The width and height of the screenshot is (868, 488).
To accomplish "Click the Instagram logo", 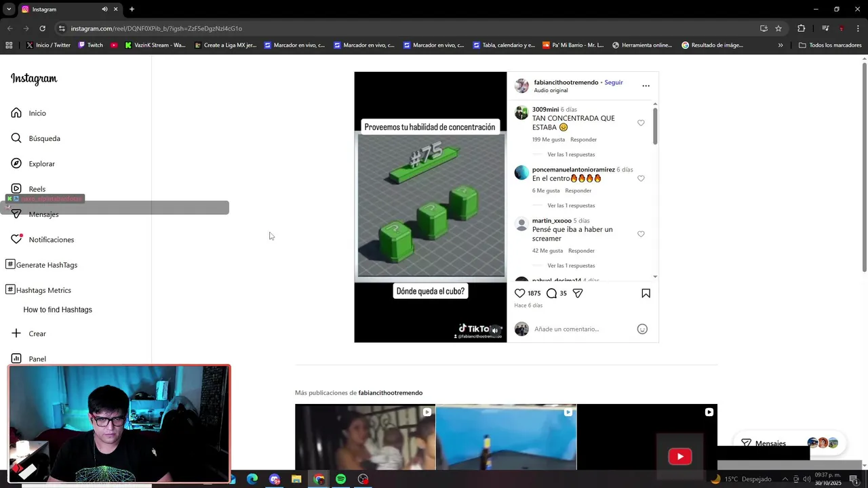I will (34, 79).
